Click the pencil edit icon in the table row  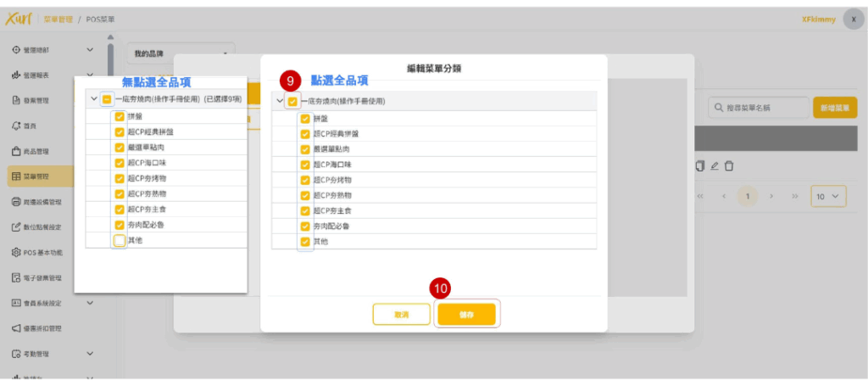click(x=715, y=166)
